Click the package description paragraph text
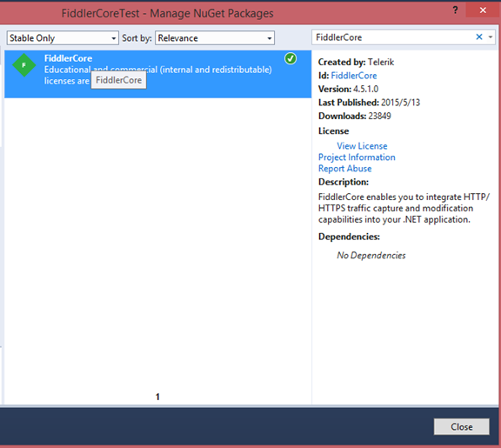 pos(404,209)
